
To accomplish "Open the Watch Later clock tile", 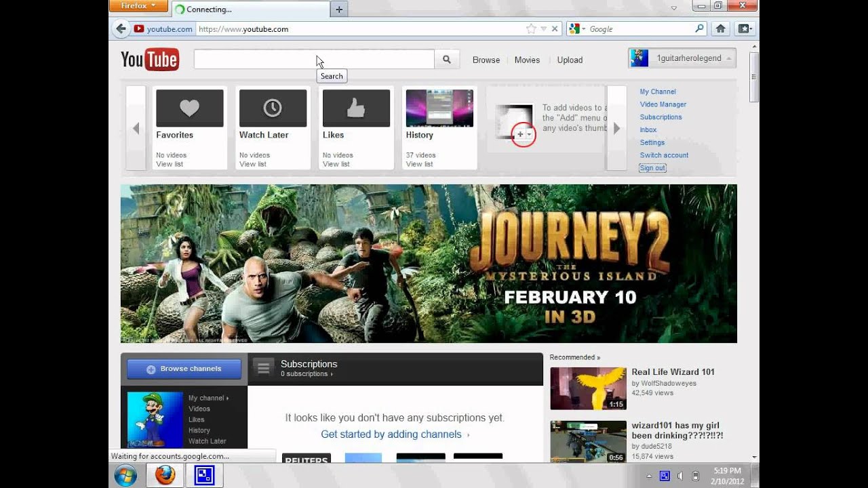I will pos(273,108).
